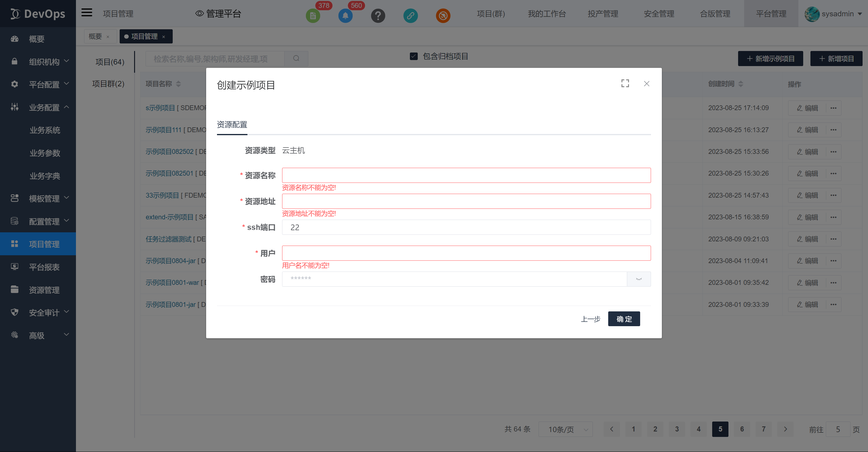Click the orange circular icon in header
The image size is (868, 452).
pos(443,15)
